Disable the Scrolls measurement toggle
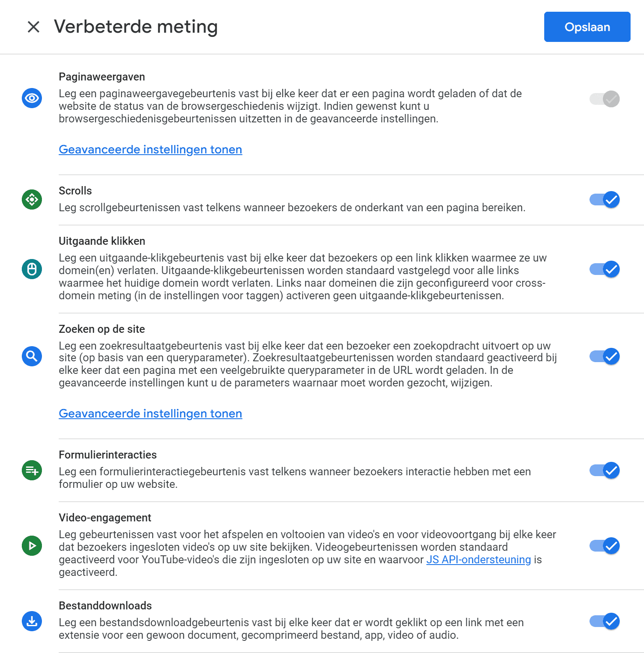 point(604,200)
